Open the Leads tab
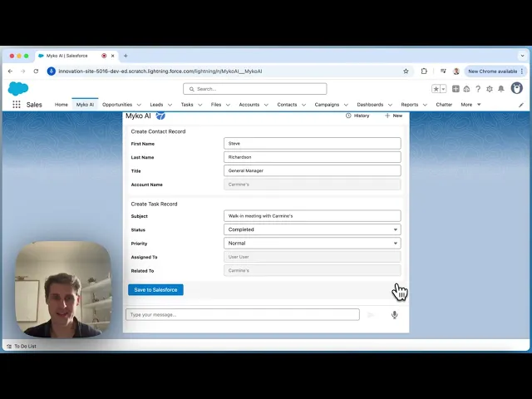The height and width of the screenshot is (399, 532). tap(156, 105)
